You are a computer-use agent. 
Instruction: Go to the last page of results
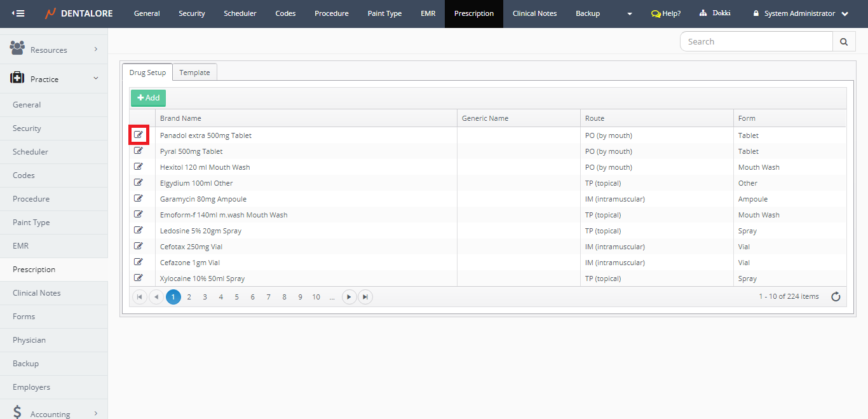click(365, 297)
